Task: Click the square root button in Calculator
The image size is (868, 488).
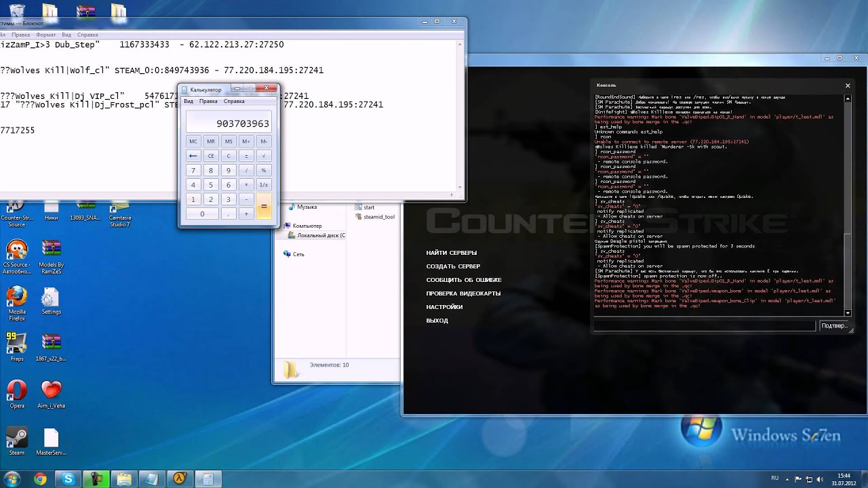Action: pos(264,156)
